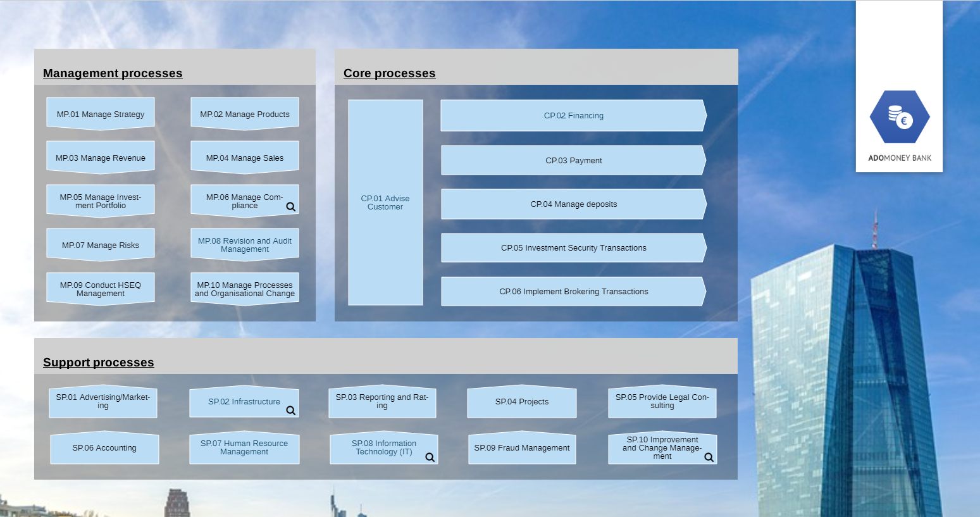Viewport: 980px width, 517px height.
Task: Select SP.01 Advertising/Marketing process
Action: (103, 402)
